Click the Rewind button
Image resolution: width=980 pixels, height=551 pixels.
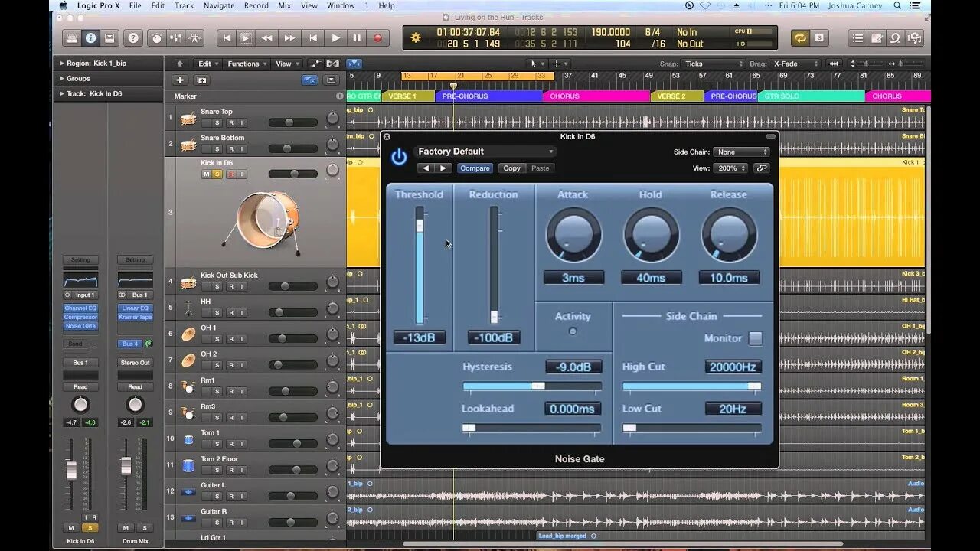pyautogui.click(x=266, y=37)
